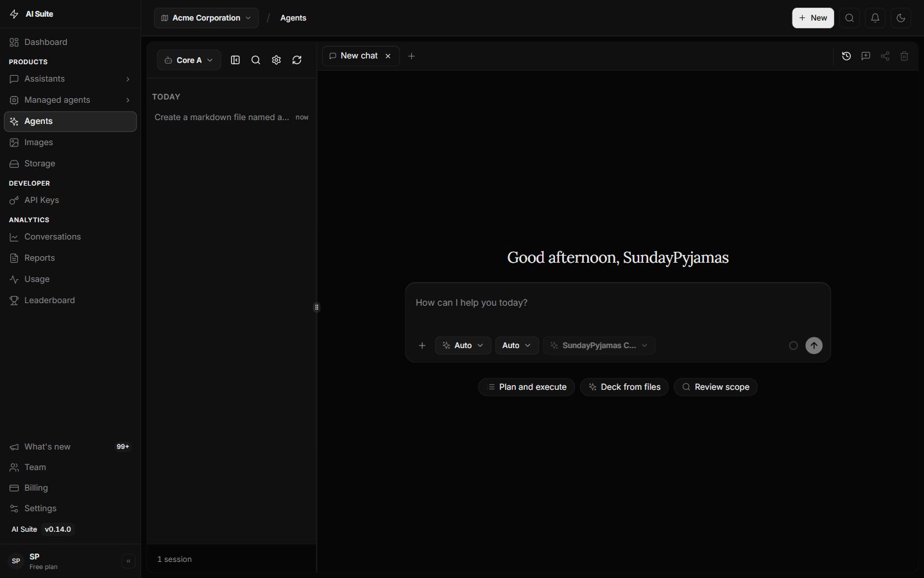Open the Dashboard page
Image resolution: width=924 pixels, height=578 pixels.
point(71,42)
